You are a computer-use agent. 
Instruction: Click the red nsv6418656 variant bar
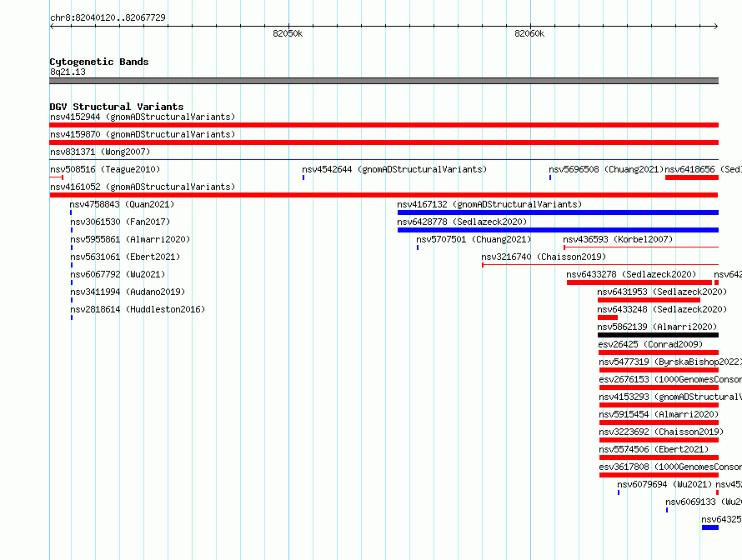[x=692, y=177]
